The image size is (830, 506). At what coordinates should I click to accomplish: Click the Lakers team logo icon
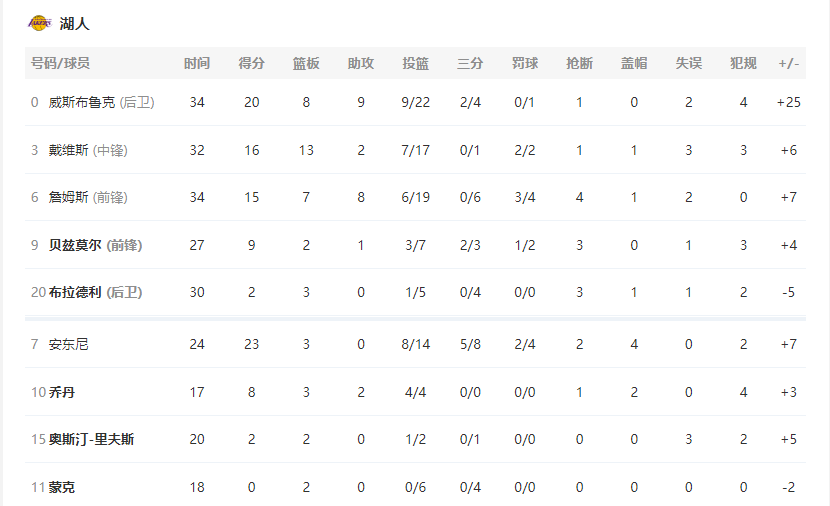pyautogui.click(x=40, y=23)
